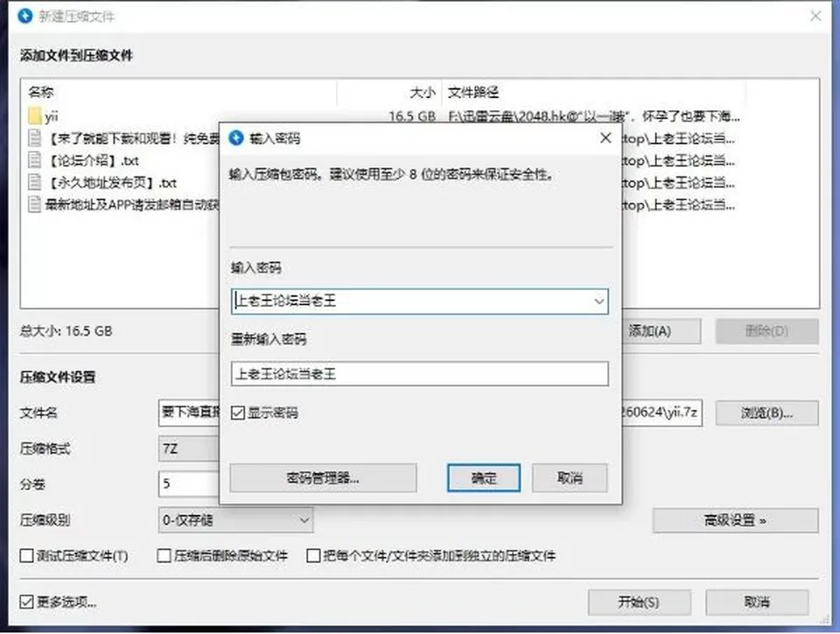Expand the 压缩级别 dropdown showing 0-仅存储
The height and width of the screenshot is (634, 840).
point(235,520)
